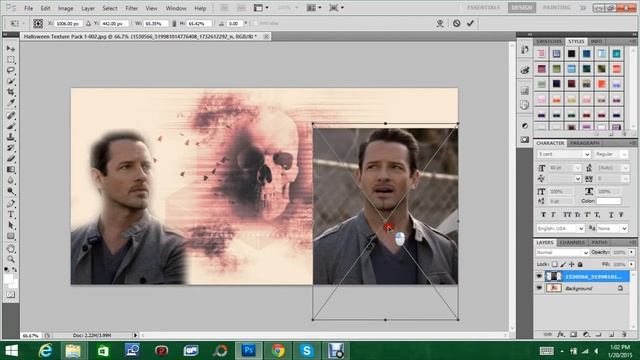The image size is (640, 360).
Task: Toggle Faux Bold in Character panel
Action: [543, 215]
